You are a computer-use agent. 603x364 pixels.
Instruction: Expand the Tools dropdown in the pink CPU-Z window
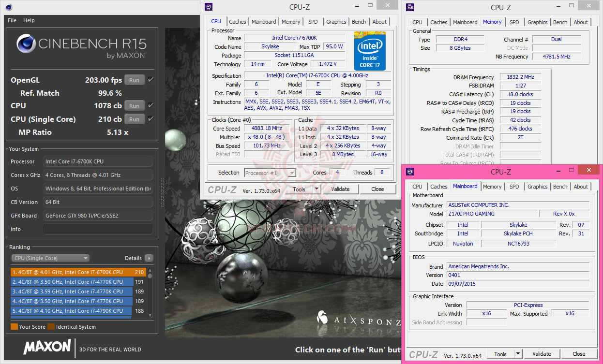click(x=517, y=353)
